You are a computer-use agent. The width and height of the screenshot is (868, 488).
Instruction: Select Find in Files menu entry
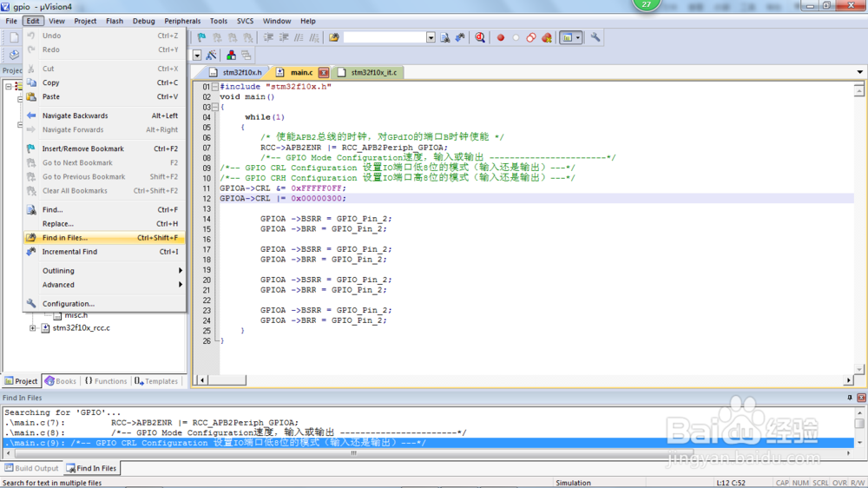(105, 238)
